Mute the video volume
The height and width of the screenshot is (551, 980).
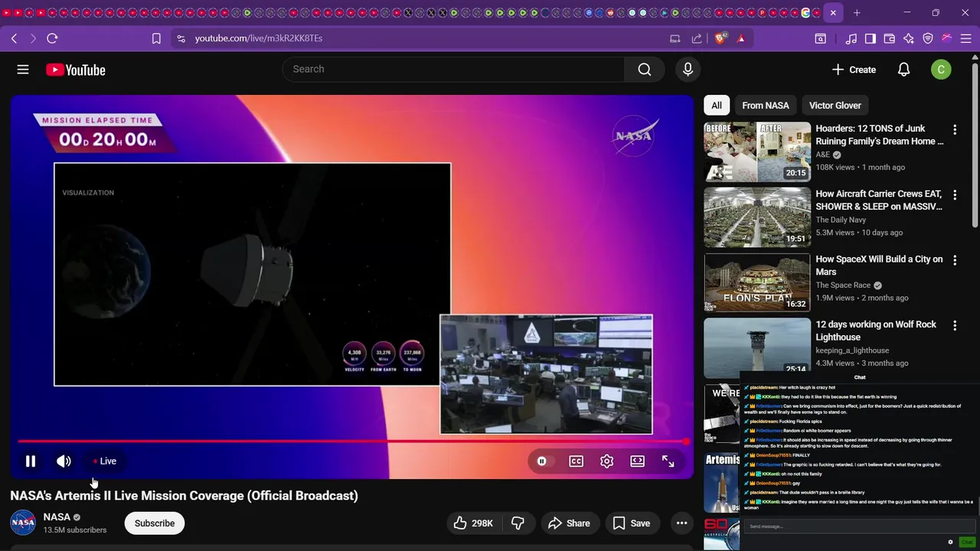click(x=64, y=461)
